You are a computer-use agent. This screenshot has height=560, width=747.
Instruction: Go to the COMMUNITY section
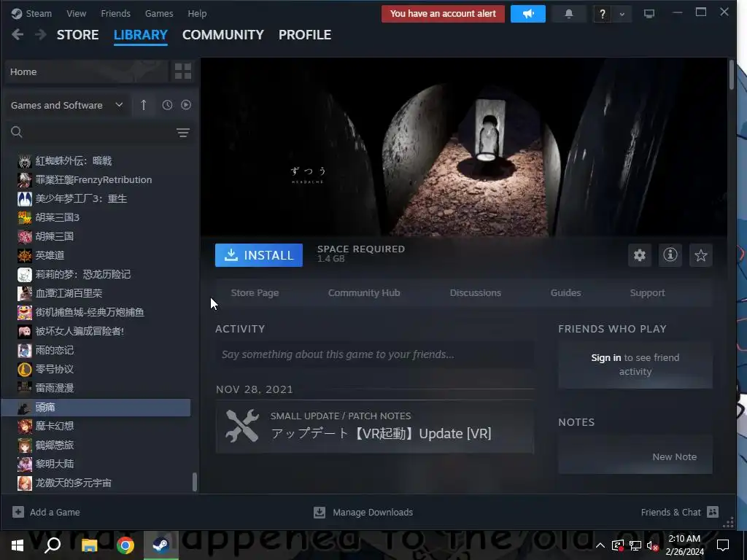tap(223, 35)
